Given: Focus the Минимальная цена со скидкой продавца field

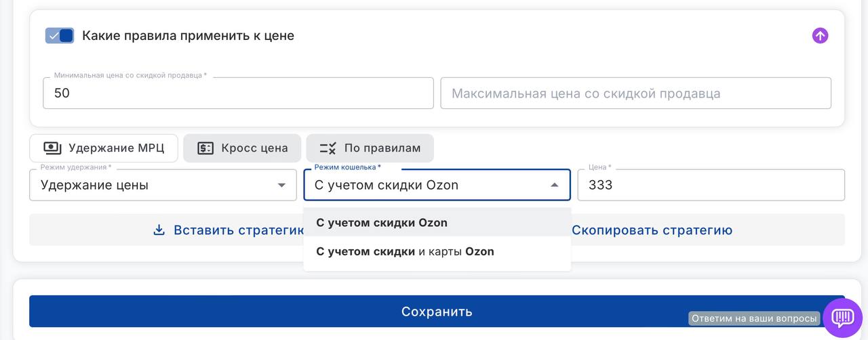Looking at the screenshot, I should 237,93.
